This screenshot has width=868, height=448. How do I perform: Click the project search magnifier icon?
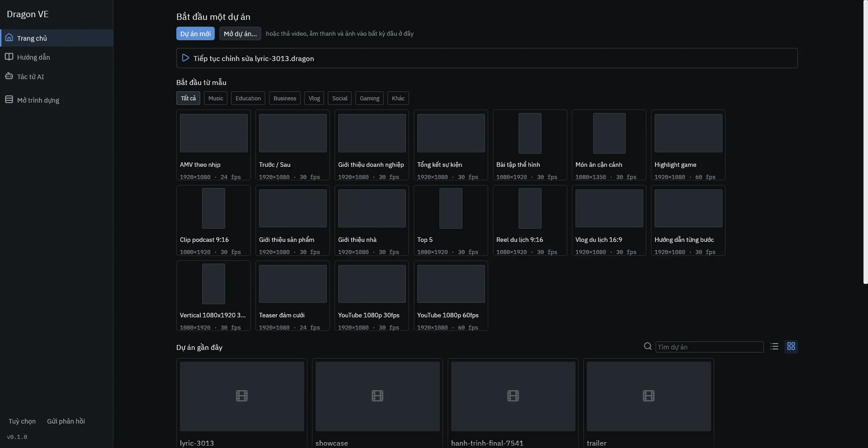[x=648, y=346]
